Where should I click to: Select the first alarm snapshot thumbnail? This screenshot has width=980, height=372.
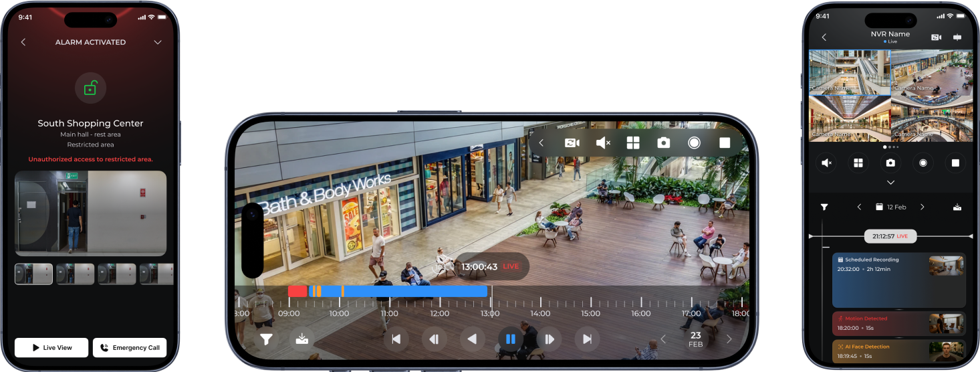33,274
